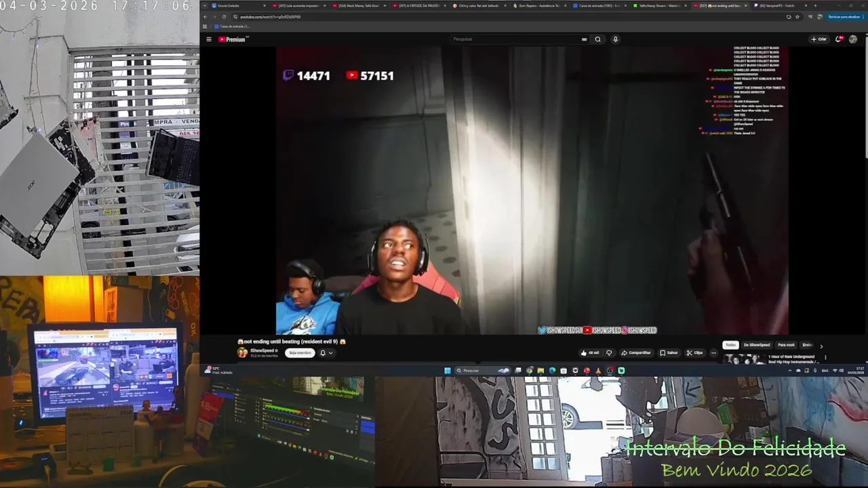Click the Salvar save button
This screenshot has width=868, height=488.
click(x=669, y=352)
